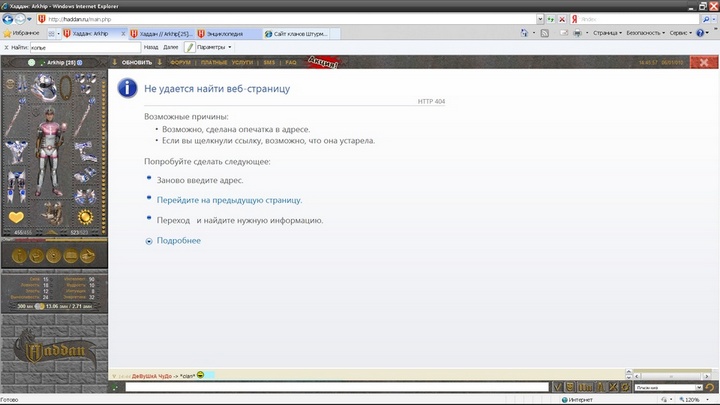Open the ПЛАТНЫЕ УСЛУГИ menu item
Screen dimensions: 720x405
[226, 62]
